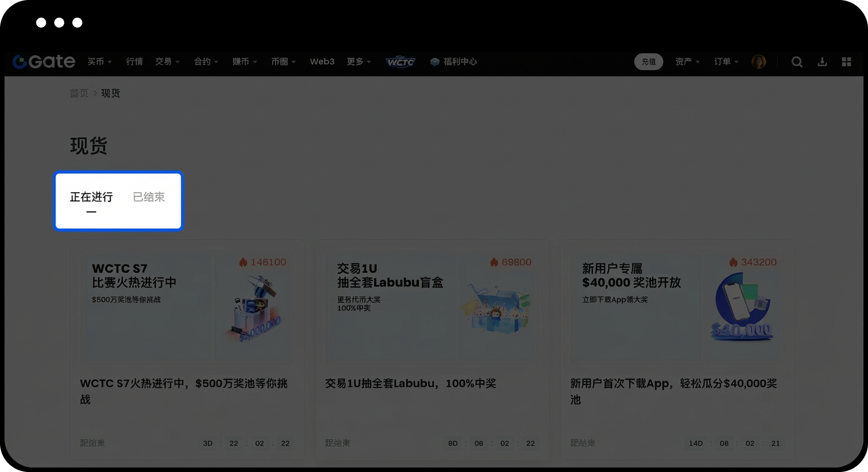
Task: Open the search icon in the navbar
Action: point(797,61)
